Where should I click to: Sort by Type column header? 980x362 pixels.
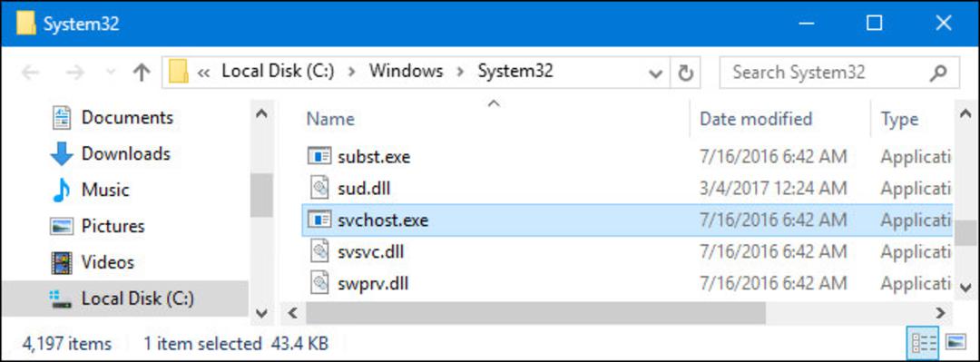(x=899, y=120)
